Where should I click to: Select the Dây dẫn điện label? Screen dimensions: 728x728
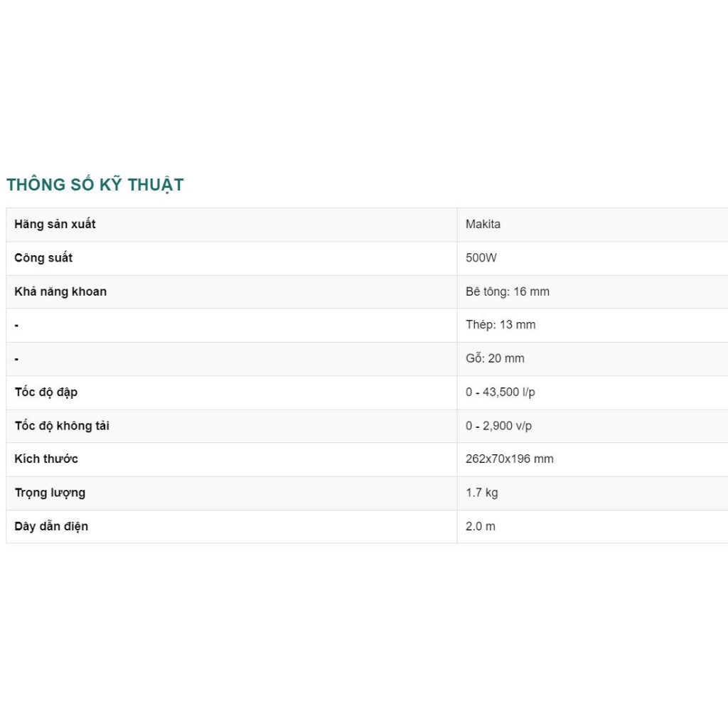(x=51, y=527)
